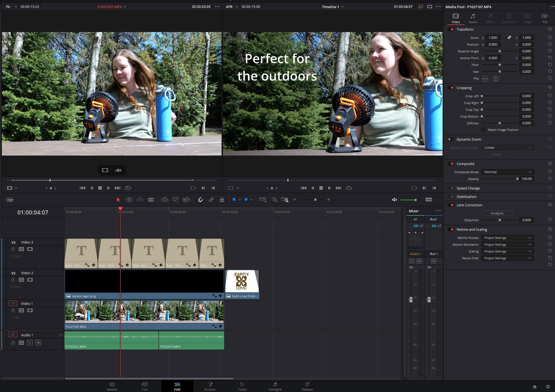Toggle the Zoom X/Y link chain
The height and width of the screenshot is (392, 555).
pos(509,37)
